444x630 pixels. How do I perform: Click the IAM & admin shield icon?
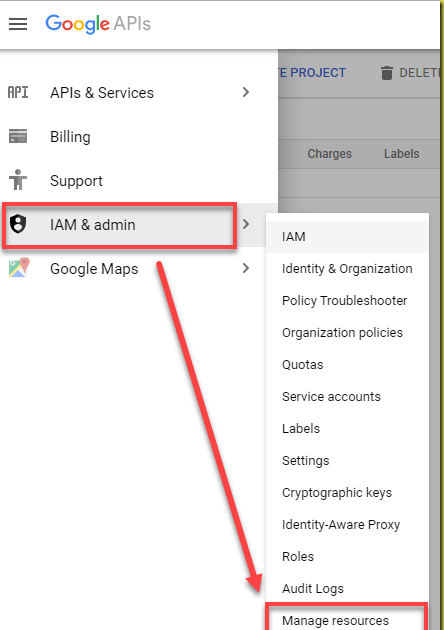18,224
